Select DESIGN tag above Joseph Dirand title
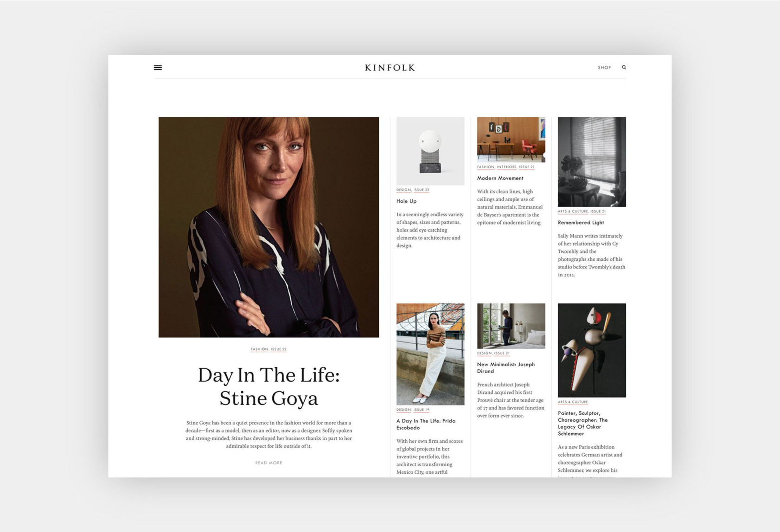 click(x=484, y=353)
